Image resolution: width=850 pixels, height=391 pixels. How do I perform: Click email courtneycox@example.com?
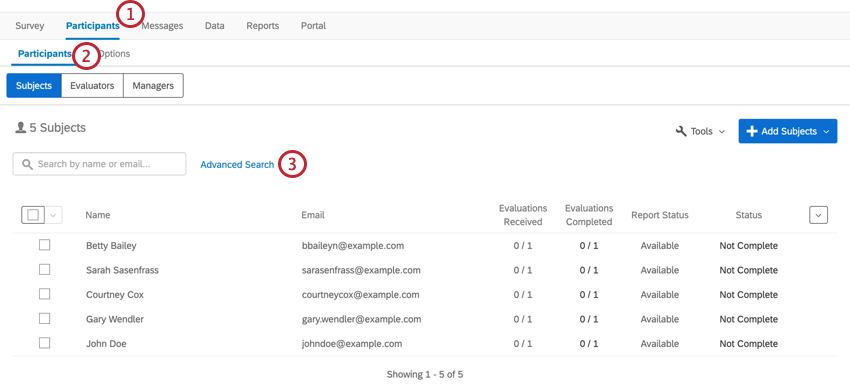[x=360, y=294]
